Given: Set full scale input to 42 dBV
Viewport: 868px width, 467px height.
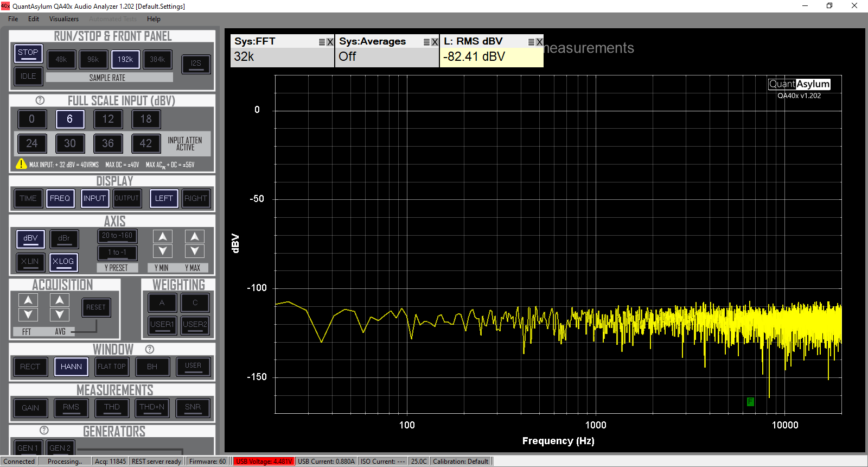Looking at the screenshot, I should click(x=146, y=143).
